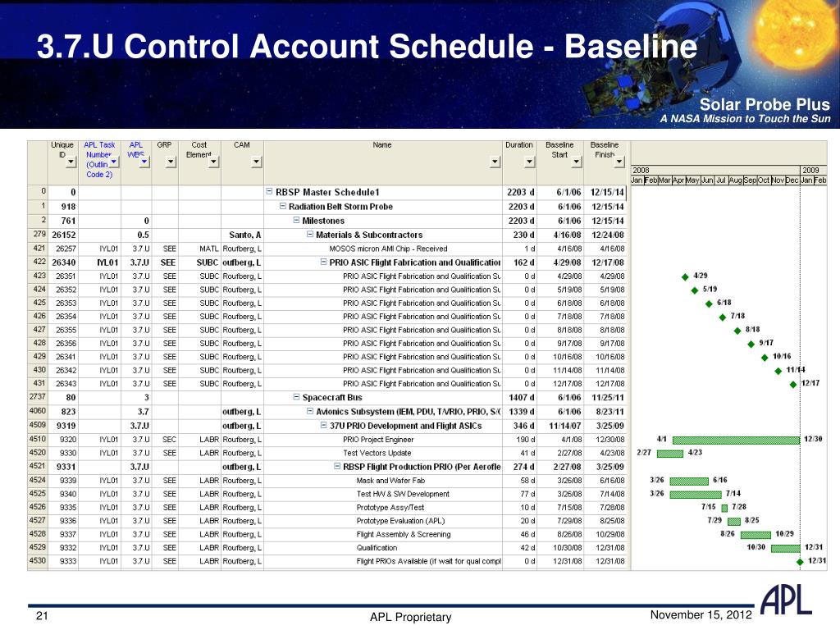Viewport: 840px width, 630px height.
Task: Click the 2009 year timescale header
Action: point(813,170)
